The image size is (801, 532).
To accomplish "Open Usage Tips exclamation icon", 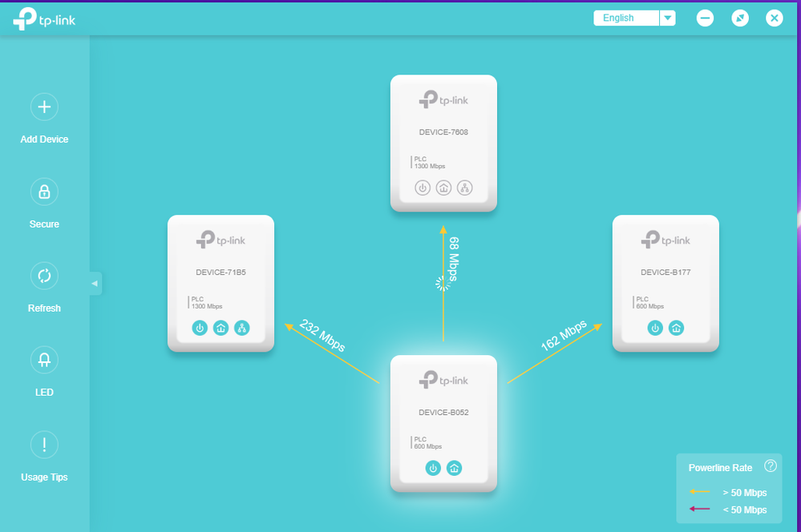I will tap(44, 445).
